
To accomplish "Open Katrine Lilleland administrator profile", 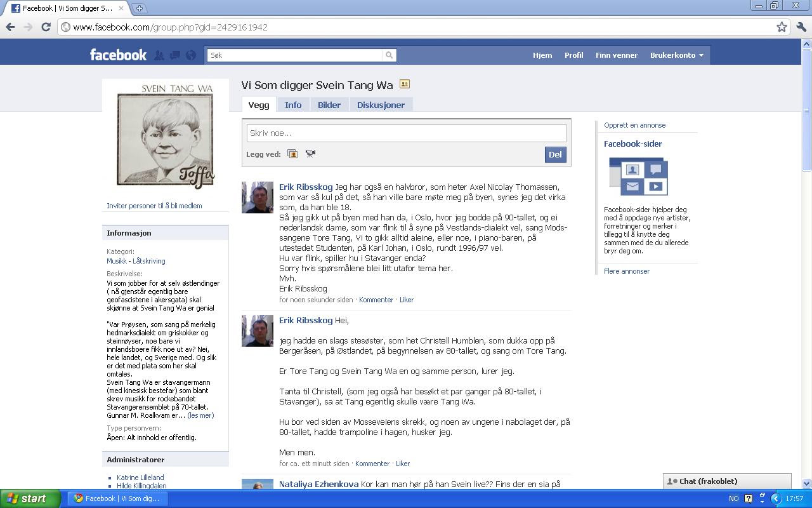I will point(140,478).
